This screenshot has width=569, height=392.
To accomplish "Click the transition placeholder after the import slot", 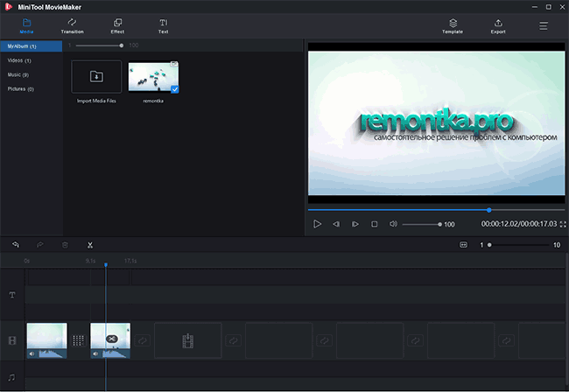I will [x=234, y=340].
